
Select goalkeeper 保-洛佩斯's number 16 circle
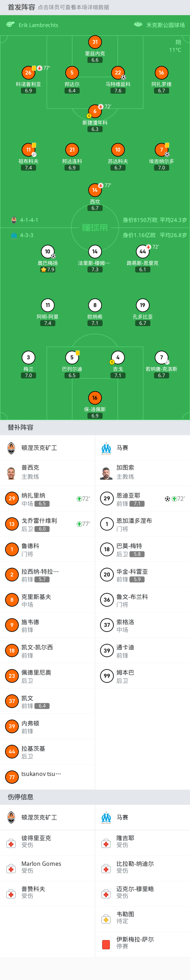click(x=95, y=398)
